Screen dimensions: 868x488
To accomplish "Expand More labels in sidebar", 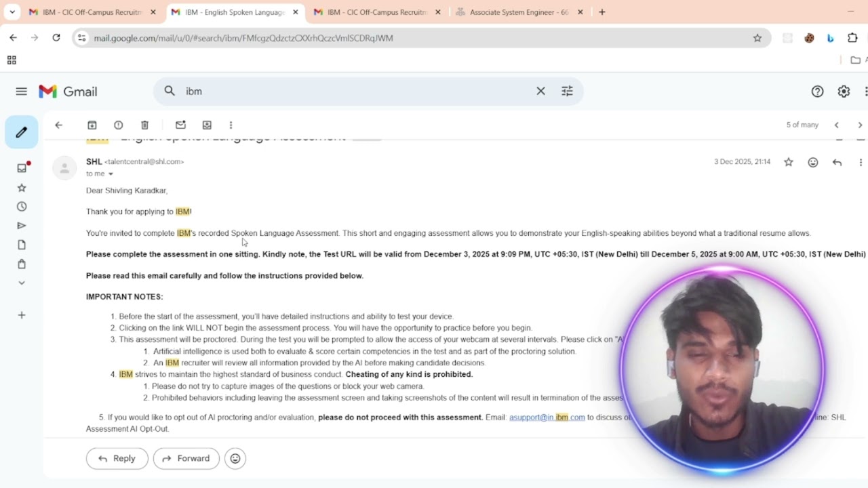I will [x=22, y=283].
